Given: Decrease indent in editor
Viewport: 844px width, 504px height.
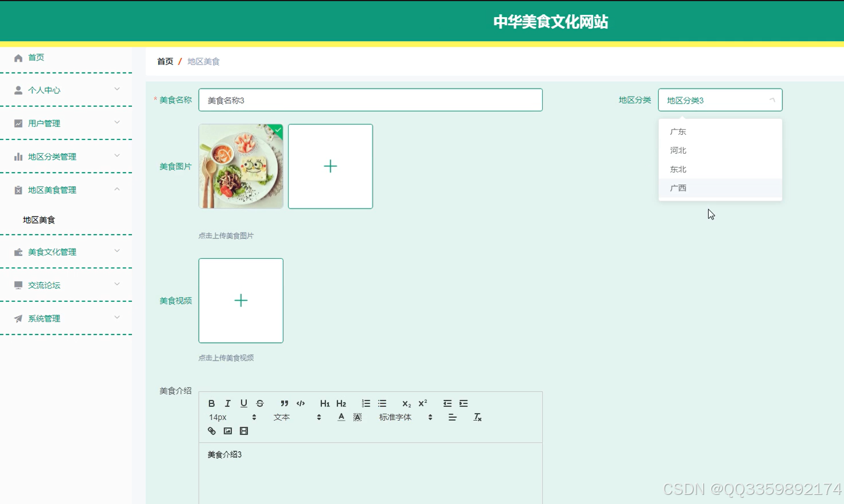Looking at the screenshot, I should coord(447,403).
